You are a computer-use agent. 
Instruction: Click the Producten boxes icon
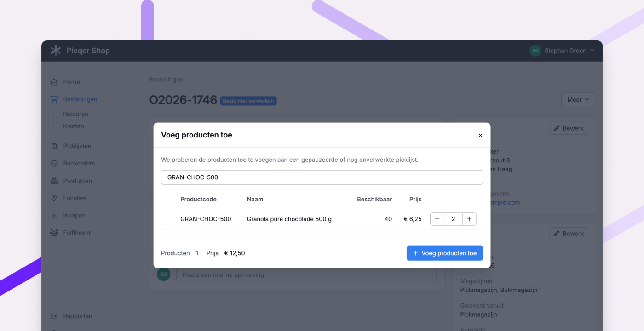[x=54, y=181]
